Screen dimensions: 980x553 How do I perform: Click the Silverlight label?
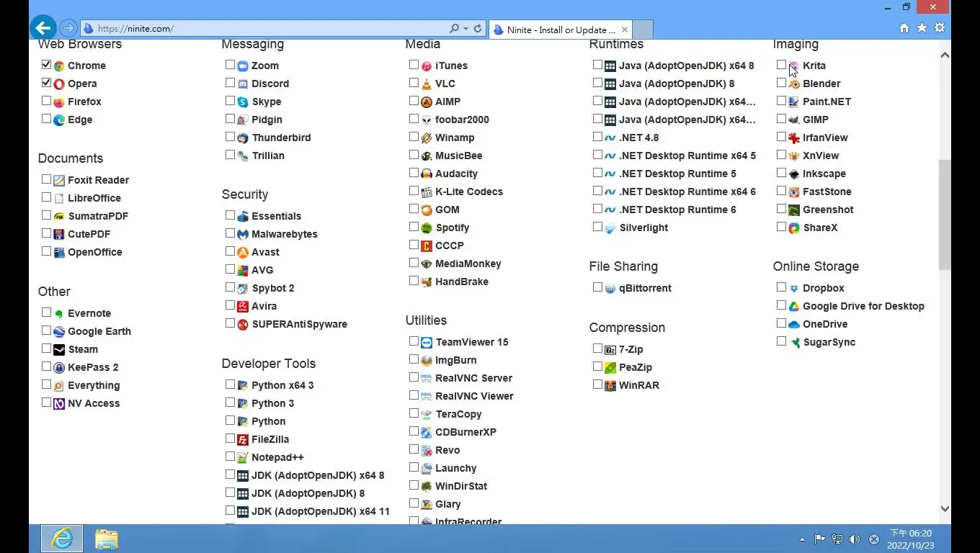pos(643,228)
